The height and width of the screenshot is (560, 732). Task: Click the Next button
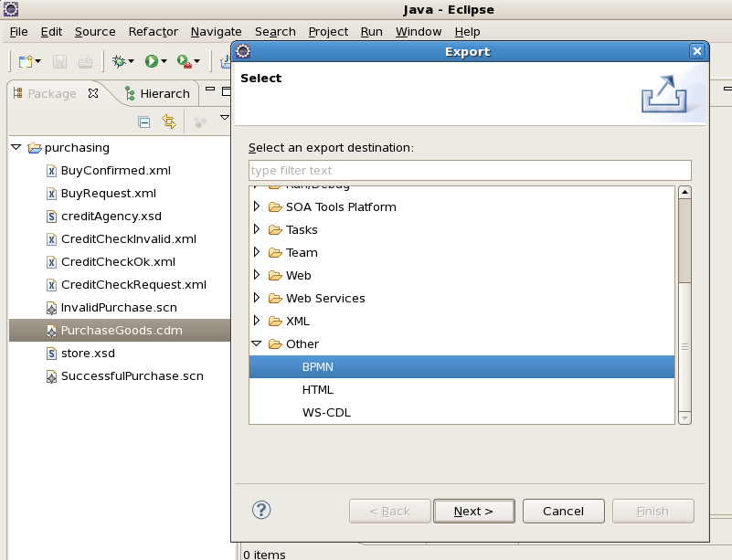(474, 511)
